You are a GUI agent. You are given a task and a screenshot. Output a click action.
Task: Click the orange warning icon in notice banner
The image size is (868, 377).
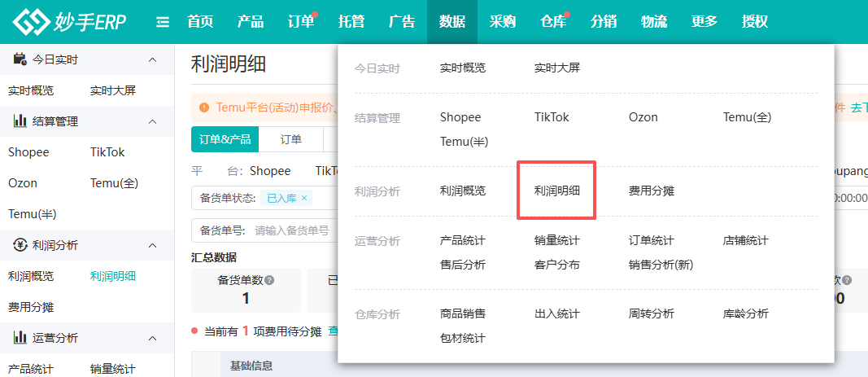(x=205, y=107)
